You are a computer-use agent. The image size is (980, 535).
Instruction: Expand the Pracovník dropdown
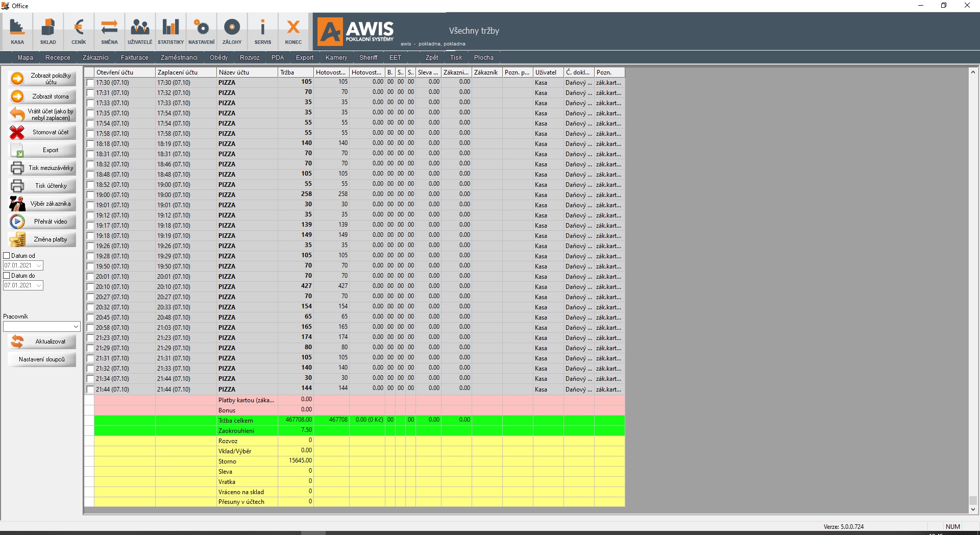point(76,327)
